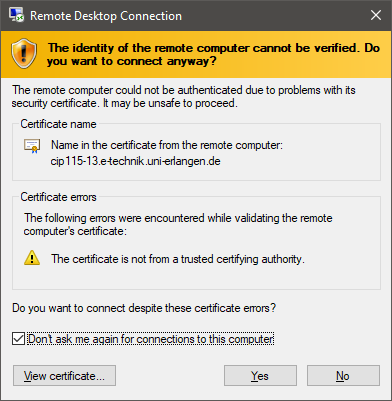Click the "not from a trusted certifying authority" message
Image resolution: width=392 pixels, height=401 pixels.
pyautogui.click(x=178, y=259)
